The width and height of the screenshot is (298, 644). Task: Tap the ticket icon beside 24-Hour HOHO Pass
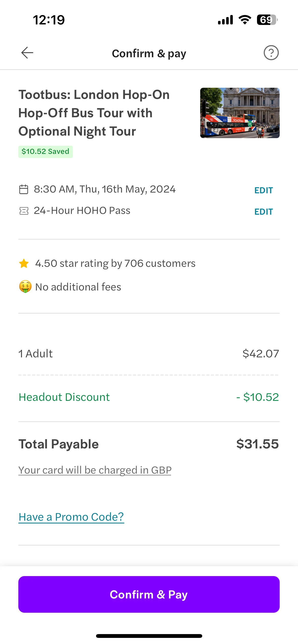[24, 211]
